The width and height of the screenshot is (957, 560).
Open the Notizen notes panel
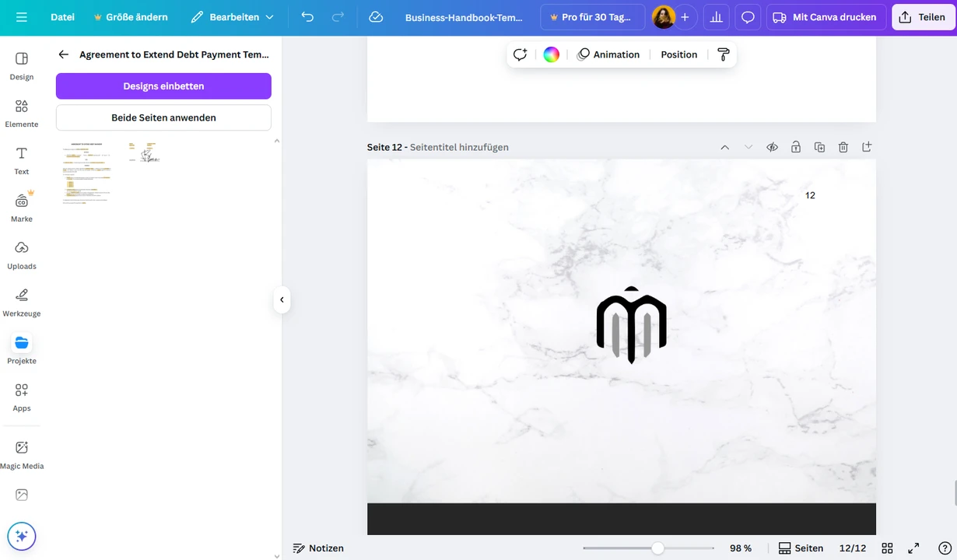318,548
